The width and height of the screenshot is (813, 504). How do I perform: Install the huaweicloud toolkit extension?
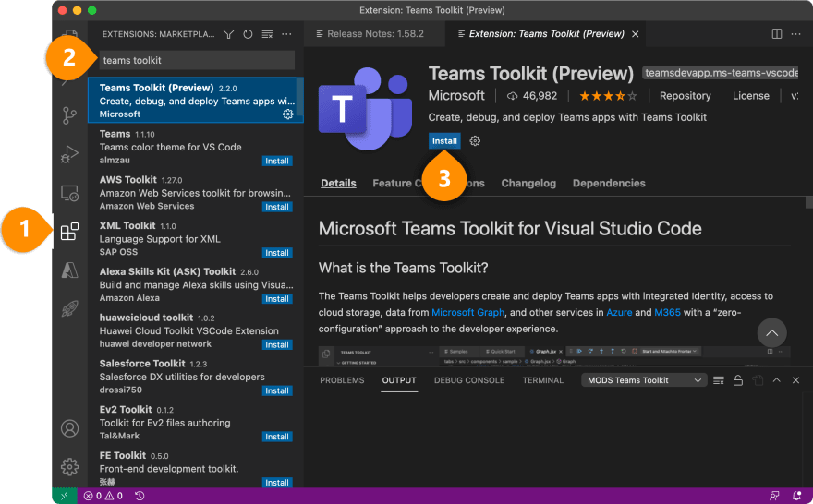(277, 345)
